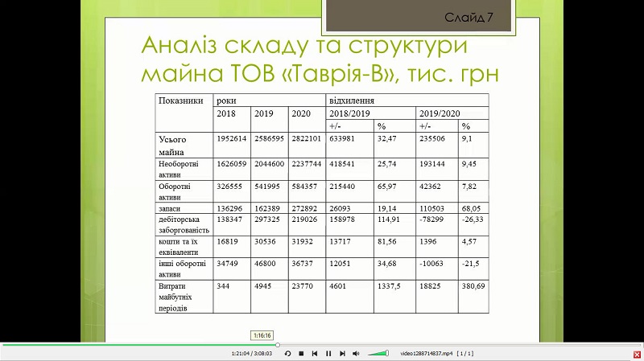
Task: Stop the video playback
Action: [301, 353]
